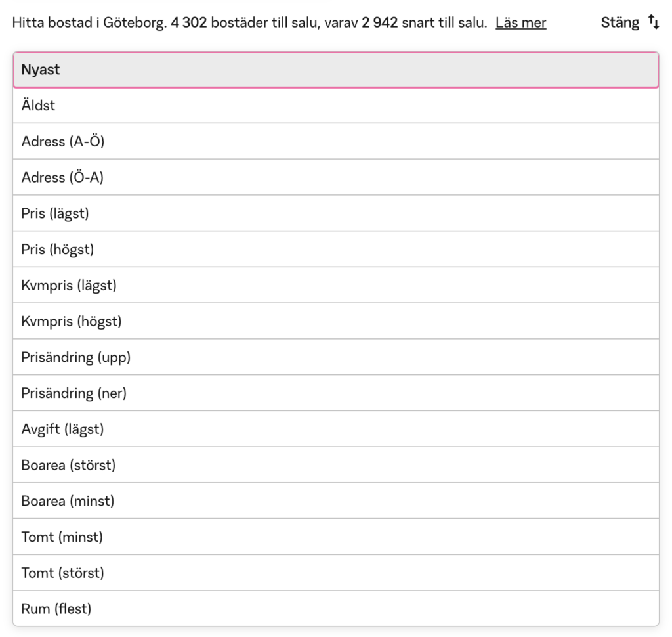Choose Prisändring (ner) option
This screenshot has width=672, height=637.
coord(335,393)
